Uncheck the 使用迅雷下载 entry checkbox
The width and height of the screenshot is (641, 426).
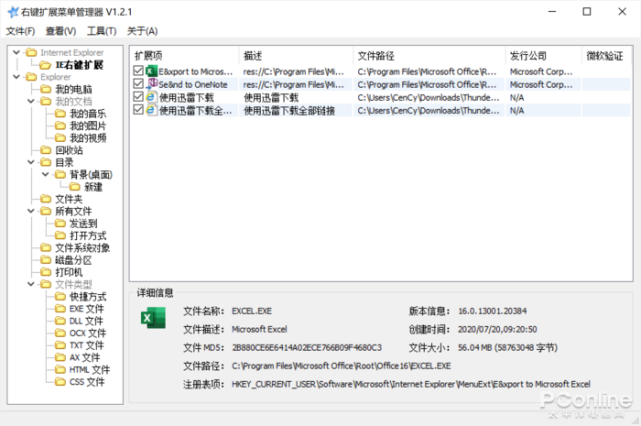tap(138, 97)
